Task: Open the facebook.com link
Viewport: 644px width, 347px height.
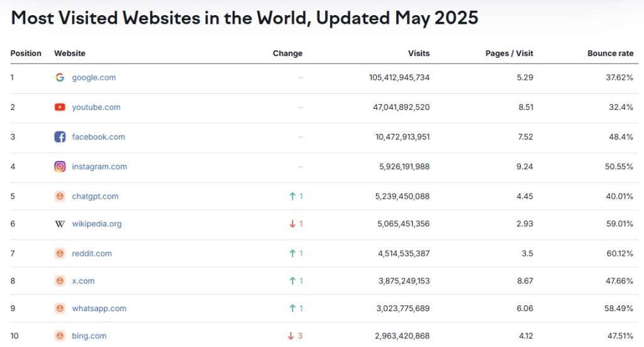Action: [99, 137]
